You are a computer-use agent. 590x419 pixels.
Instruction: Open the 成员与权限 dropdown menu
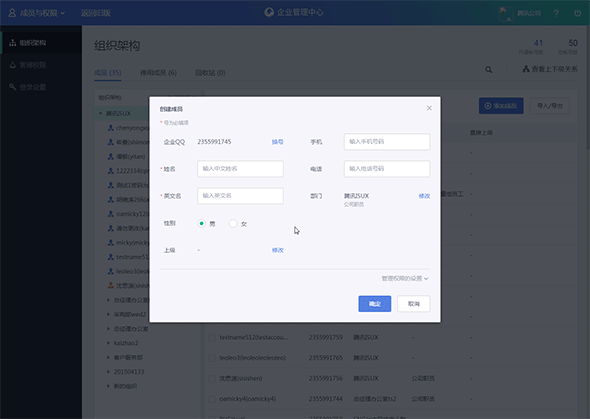[x=37, y=13]
